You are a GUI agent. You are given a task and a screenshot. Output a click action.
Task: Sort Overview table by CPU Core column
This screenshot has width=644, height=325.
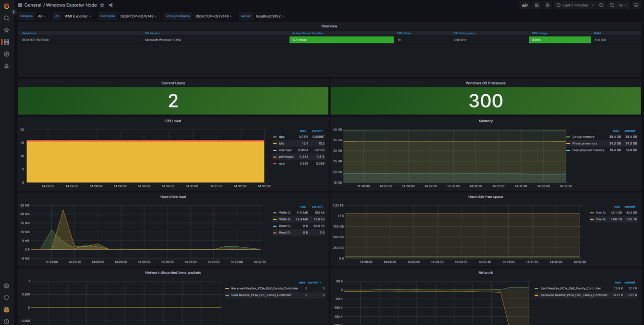(x=404, y=33)
